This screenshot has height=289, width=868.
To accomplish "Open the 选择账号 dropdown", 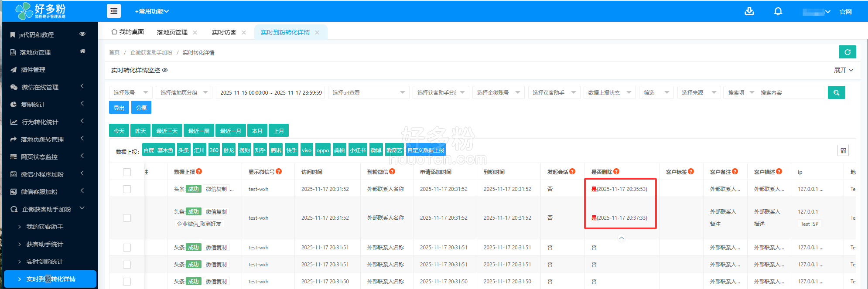I will pyautogui.click(x=130, y=92).
